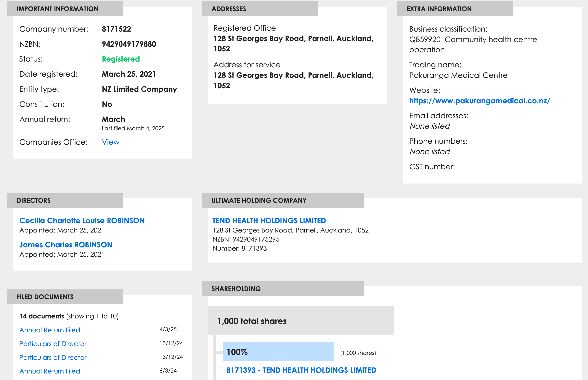The width and height of the screenshot is (588, 380).
Task: Open Annual Return Filed dated 4/3/25
Action: click(49, 330)
